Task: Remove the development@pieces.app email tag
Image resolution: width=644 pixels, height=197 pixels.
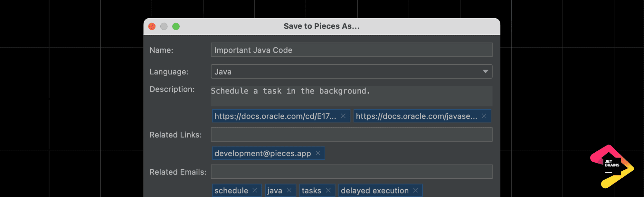Action: pos(318,153)
